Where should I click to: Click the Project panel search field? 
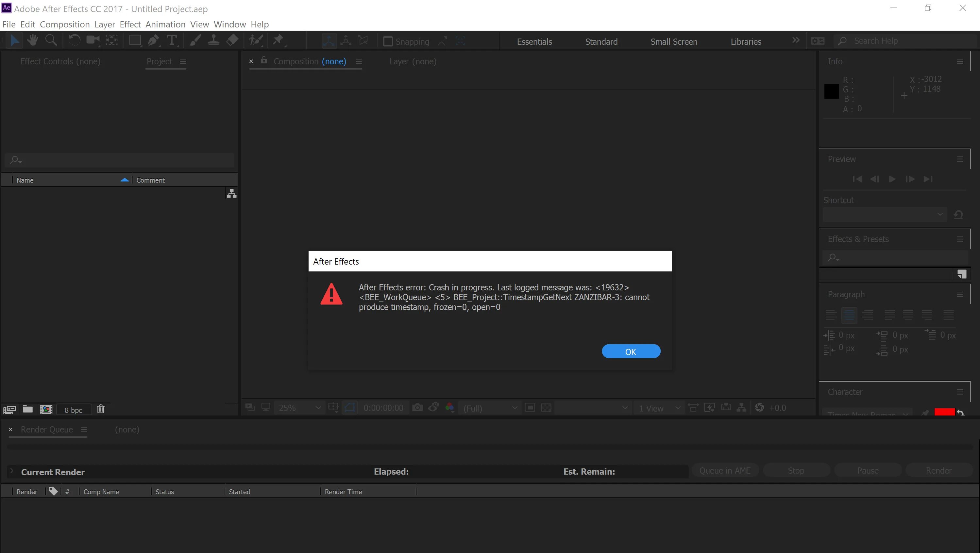(x=119, y=160)
